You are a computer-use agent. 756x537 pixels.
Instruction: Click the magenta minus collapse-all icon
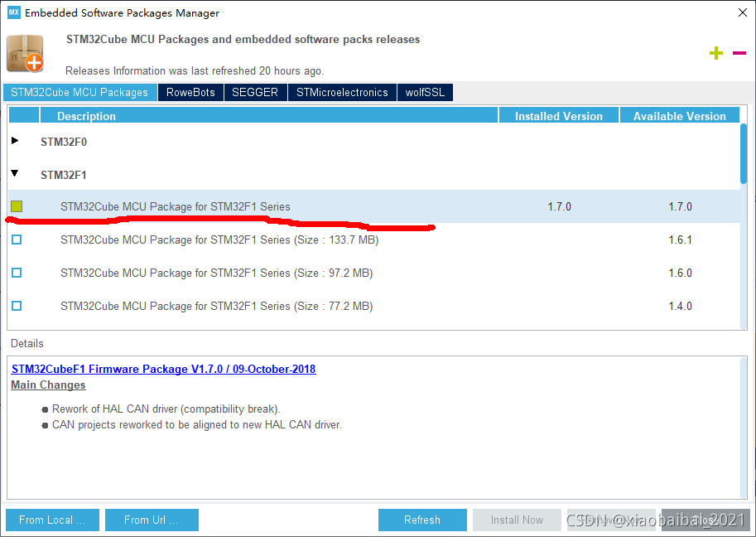click(739, 53)
